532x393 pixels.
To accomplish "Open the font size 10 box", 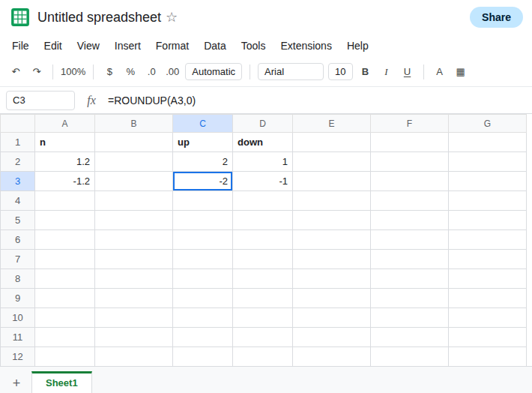I will pos(340,72).
